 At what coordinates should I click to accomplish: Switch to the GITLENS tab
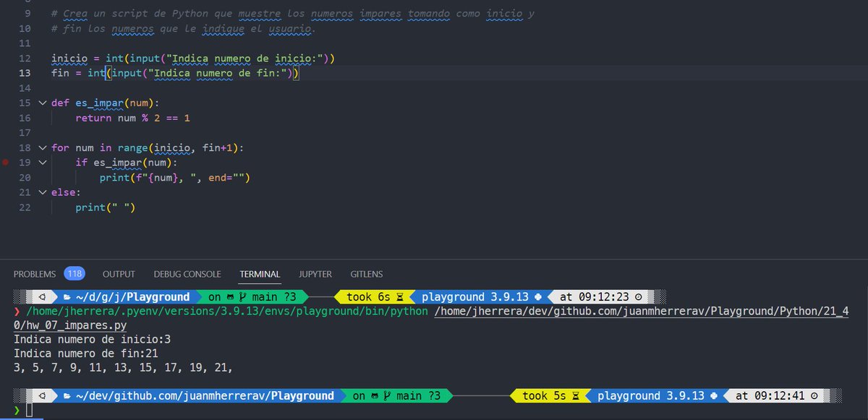tap(367, 274)
